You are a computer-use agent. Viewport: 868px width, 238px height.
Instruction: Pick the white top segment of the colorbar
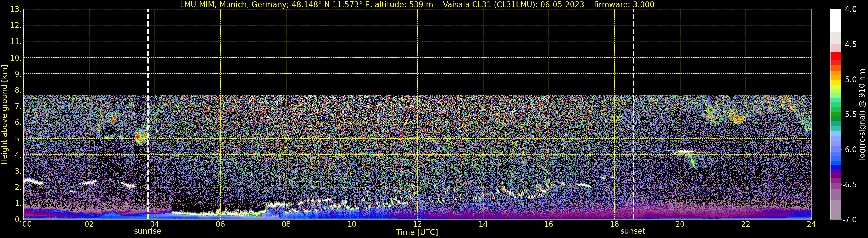[x=836, y=20]
